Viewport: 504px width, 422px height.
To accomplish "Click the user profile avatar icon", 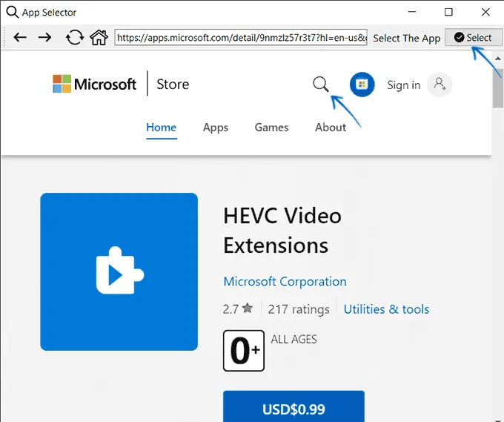I will pyautogui.click(x=440, y=85).
